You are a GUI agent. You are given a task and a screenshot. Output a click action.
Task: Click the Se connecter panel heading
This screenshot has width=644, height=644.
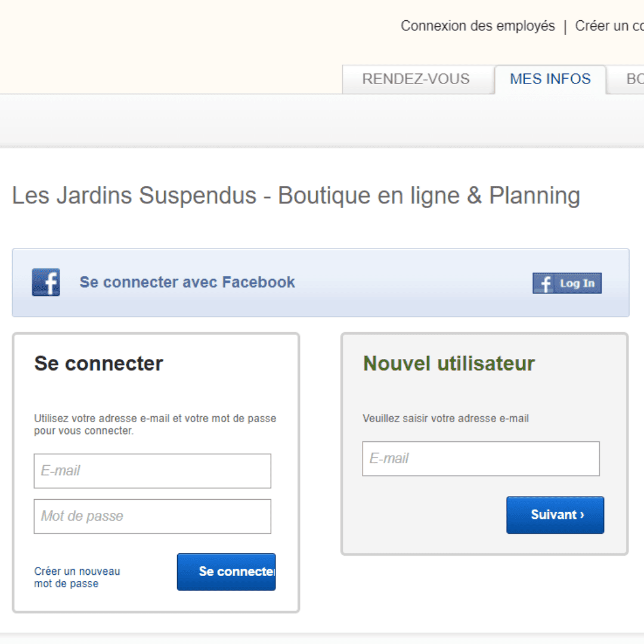click(98, 364)
